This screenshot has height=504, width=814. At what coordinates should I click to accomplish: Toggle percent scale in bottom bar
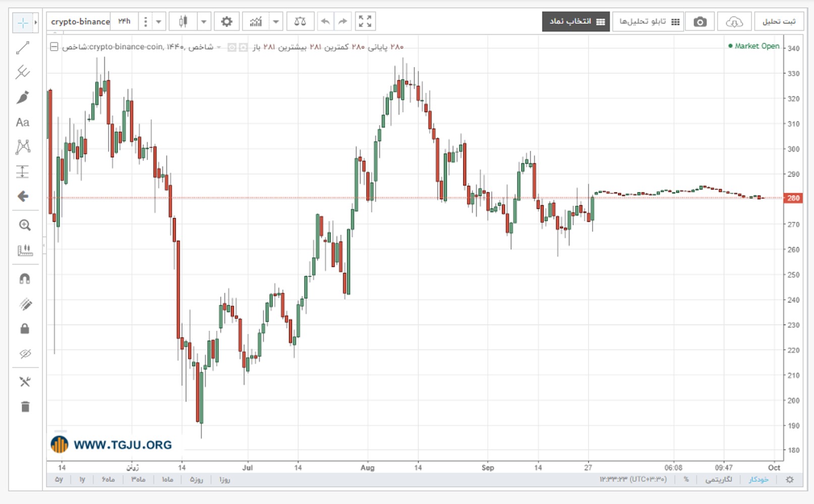[x=686, y=479]
